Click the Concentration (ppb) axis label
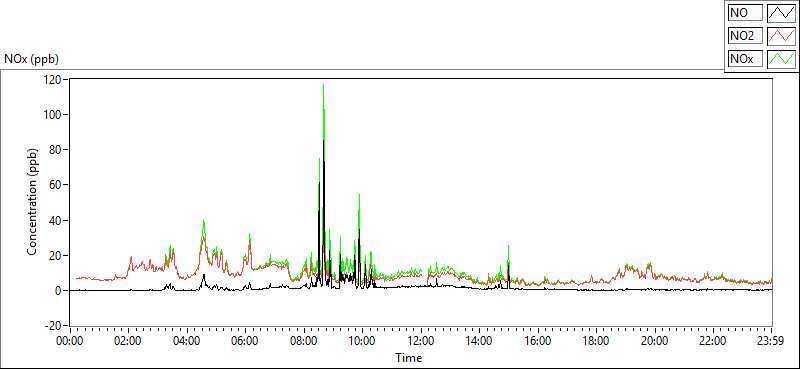The image size is (800, 369). coord(32,203)
